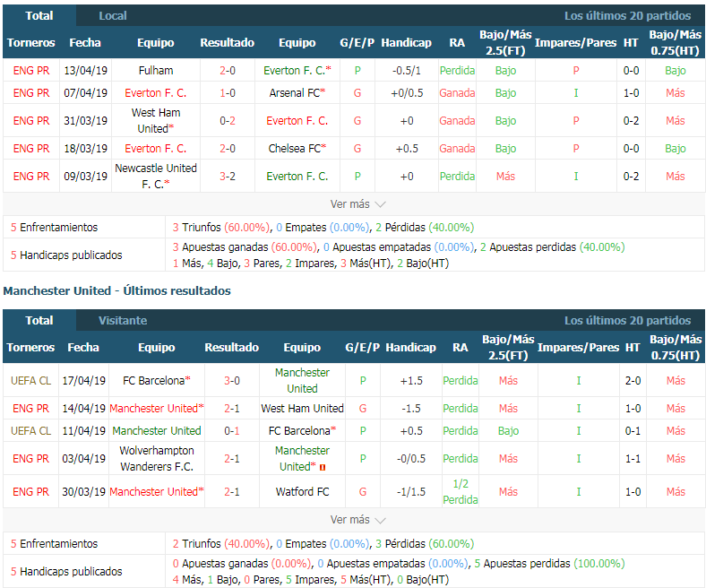
Task: Click Bajo FT value in 11/04/19 row
Action: click(508, 431)
